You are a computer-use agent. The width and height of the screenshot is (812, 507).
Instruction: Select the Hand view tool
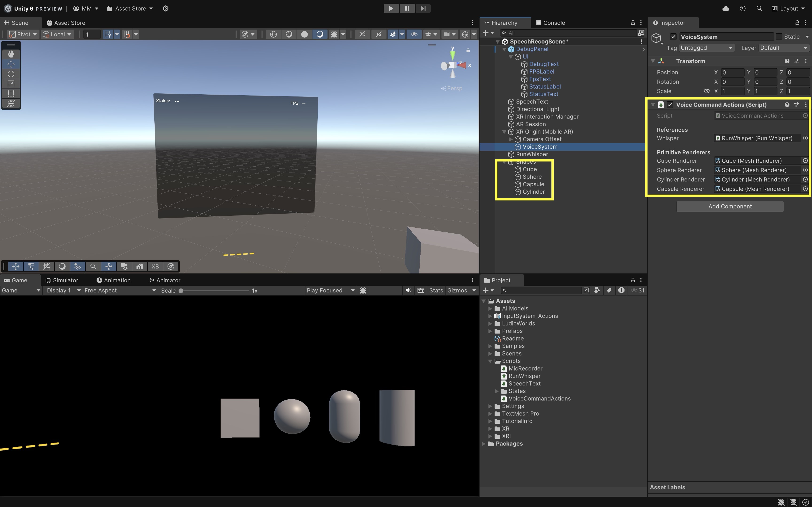click(11, 54)
